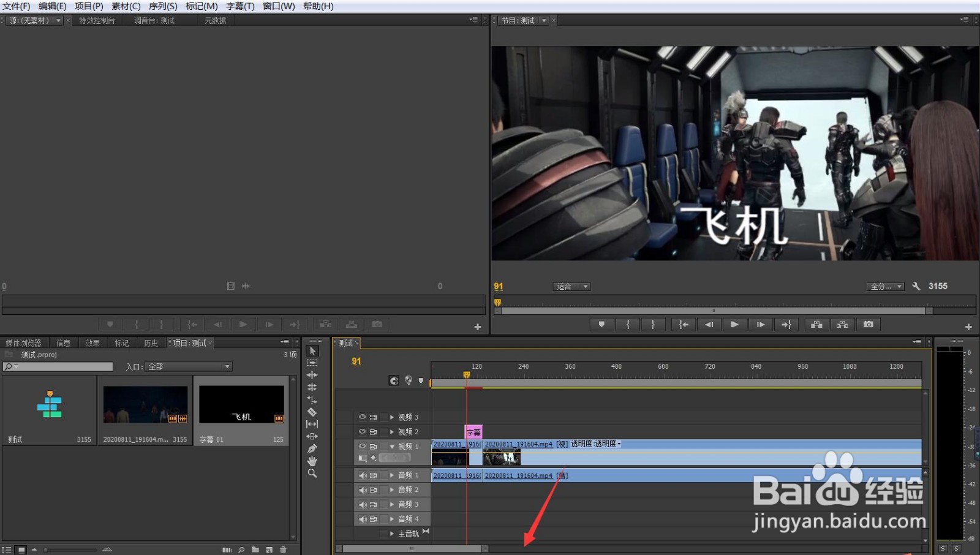Toggle visibility eye of 视频 3 track
Image resolution: width=980 pixels, height=555 pixels.
coord(362,417)
